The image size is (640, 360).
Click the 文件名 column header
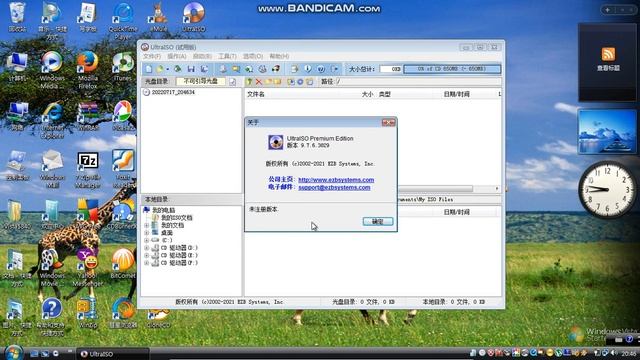coord(256,94)
